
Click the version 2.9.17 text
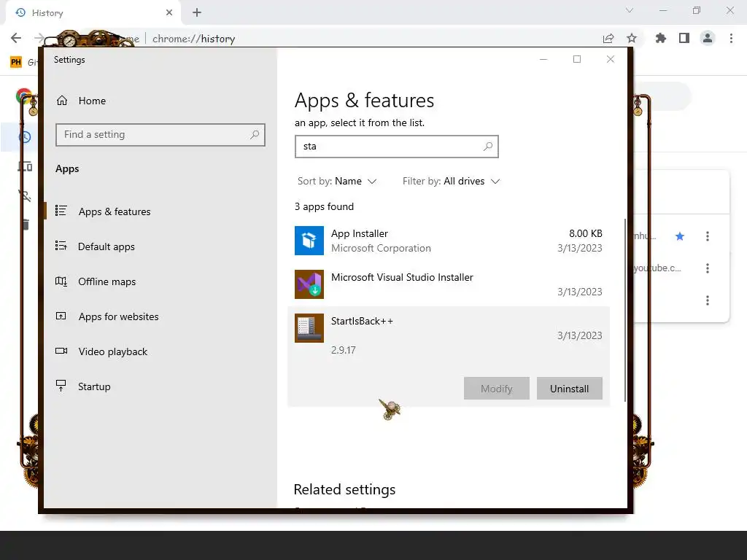(344, 351)
